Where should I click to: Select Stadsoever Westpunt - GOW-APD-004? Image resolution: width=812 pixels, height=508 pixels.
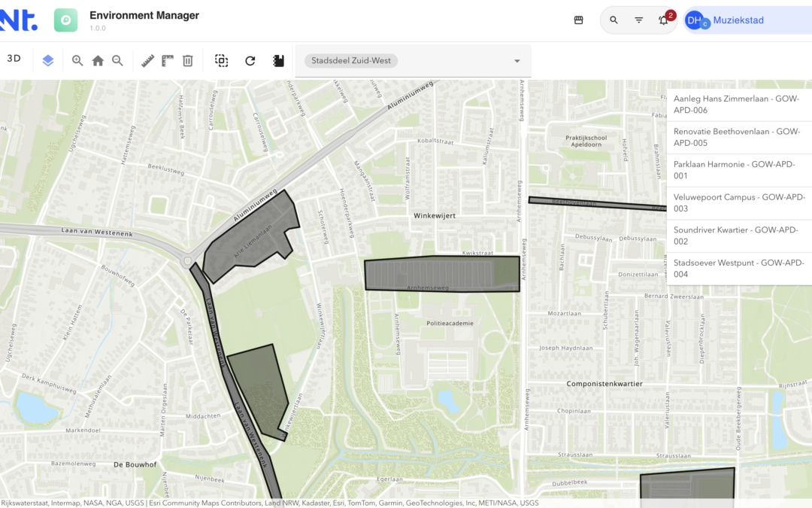pos(739,269)
